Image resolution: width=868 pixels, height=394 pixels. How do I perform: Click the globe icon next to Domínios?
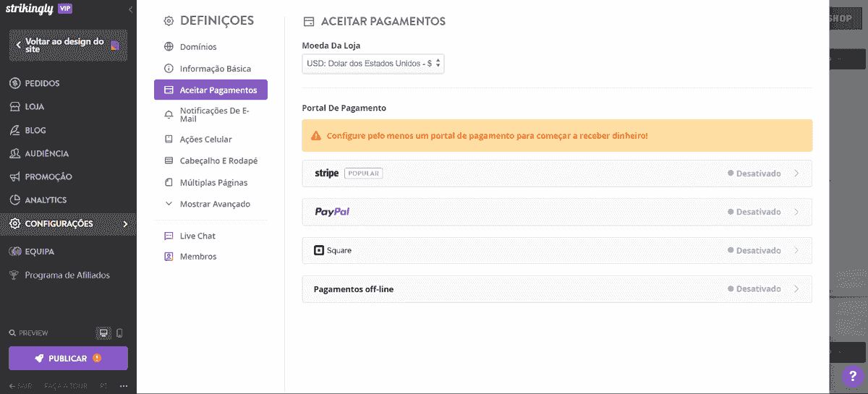(169, 47)
